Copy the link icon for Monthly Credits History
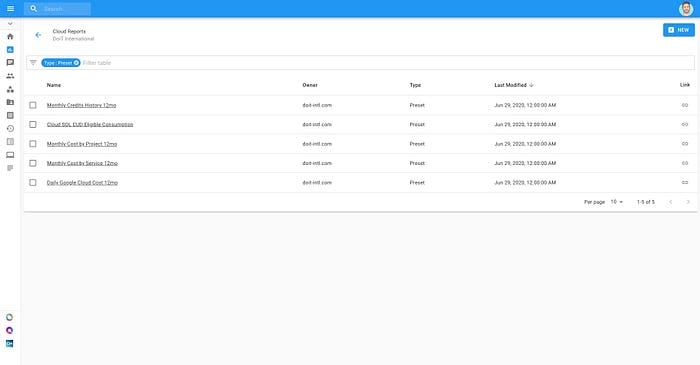Screen dimensions: 700x365 pyautogui.click(x=684, y=105)
